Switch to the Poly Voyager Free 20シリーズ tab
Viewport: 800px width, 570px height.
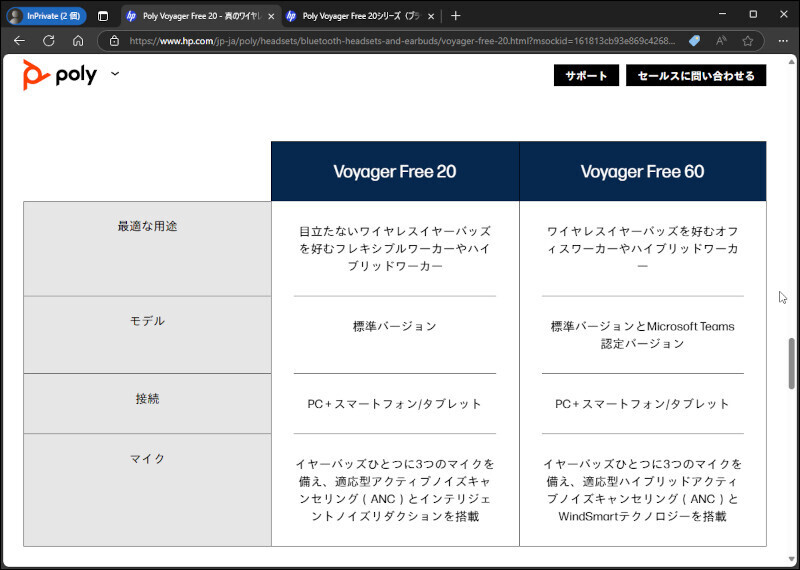click(361, 16)
